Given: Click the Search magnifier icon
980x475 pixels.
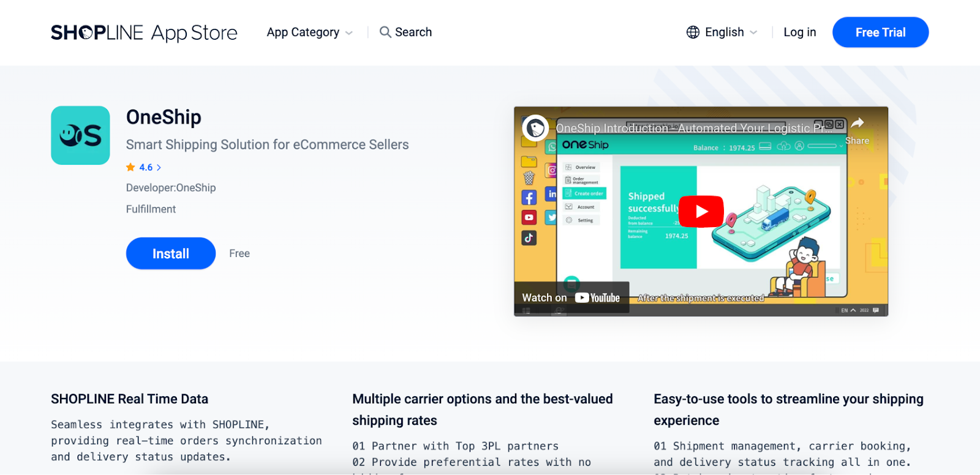Looking at the screenshot, I should tap(385, 32).
